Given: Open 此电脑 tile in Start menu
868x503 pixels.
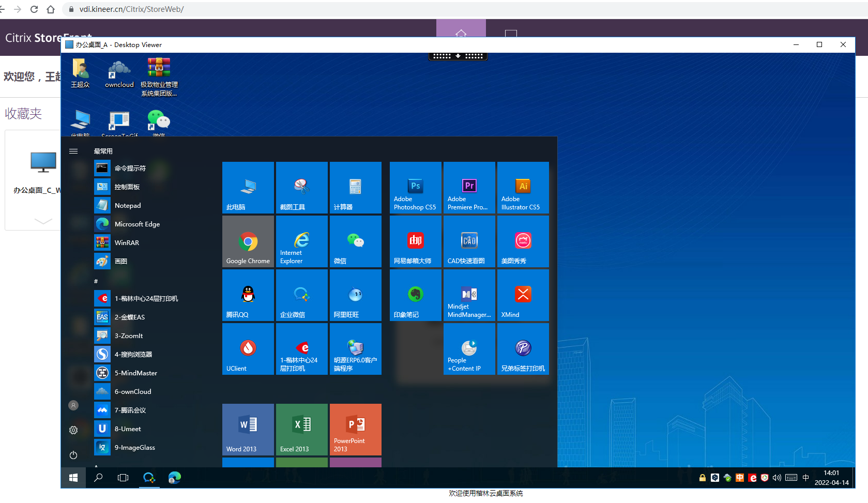Looking at the screenshot, I should (x=248, y=188).
